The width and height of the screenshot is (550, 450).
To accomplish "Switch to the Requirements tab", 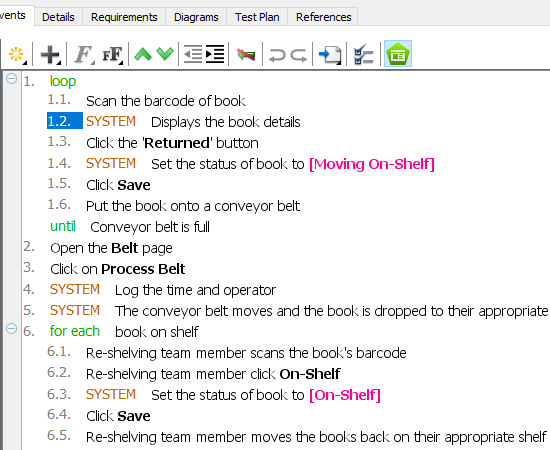I will [x=124, y=17].
